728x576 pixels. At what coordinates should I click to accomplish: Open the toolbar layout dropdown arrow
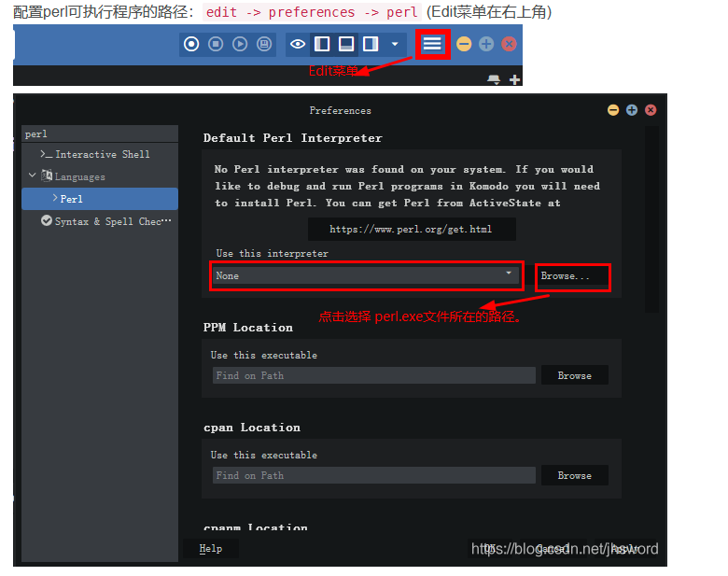(395, 44)
